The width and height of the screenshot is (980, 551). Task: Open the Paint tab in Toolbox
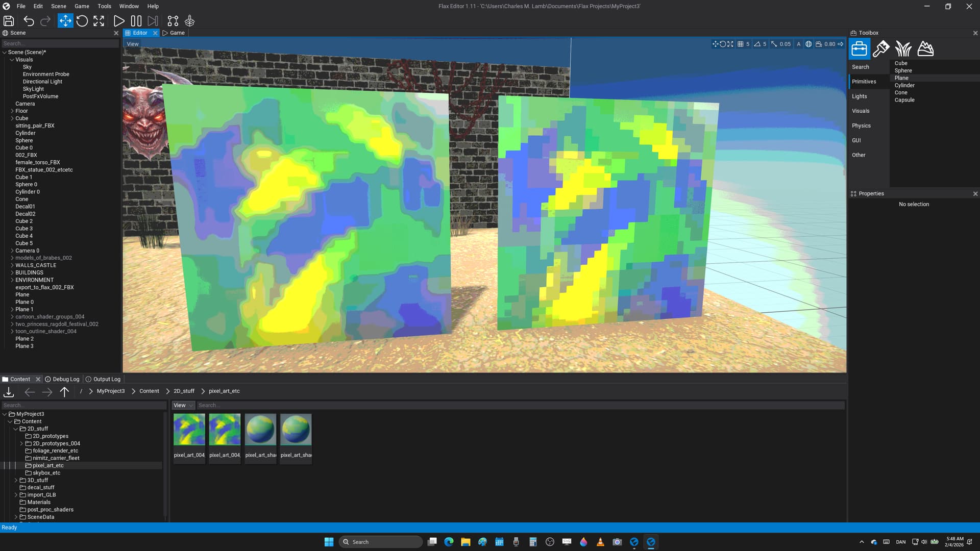pyautogui.click(x=881, y=49)
